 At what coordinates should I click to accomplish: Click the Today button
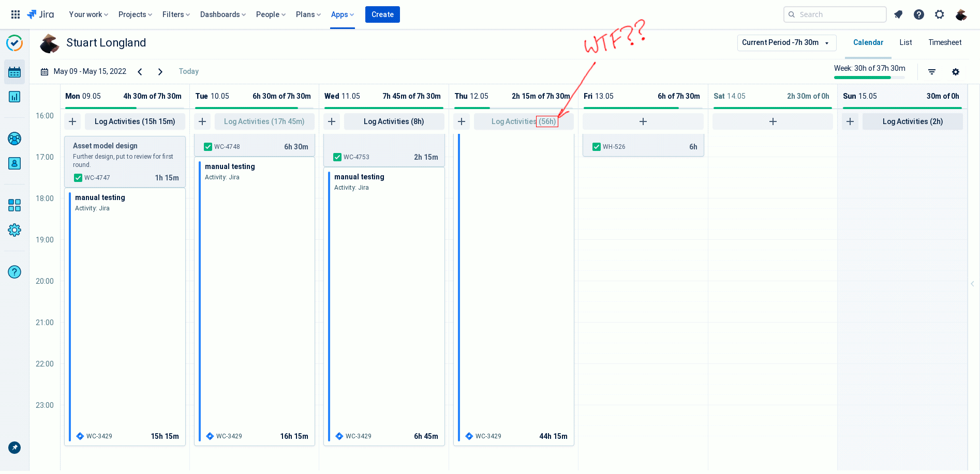(x=188, y=72)
